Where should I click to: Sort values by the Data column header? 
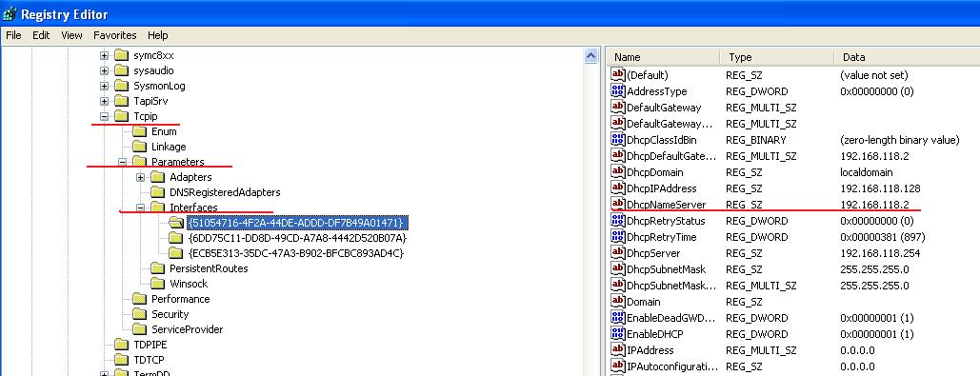pyautogui.click(x=907, y=57)
